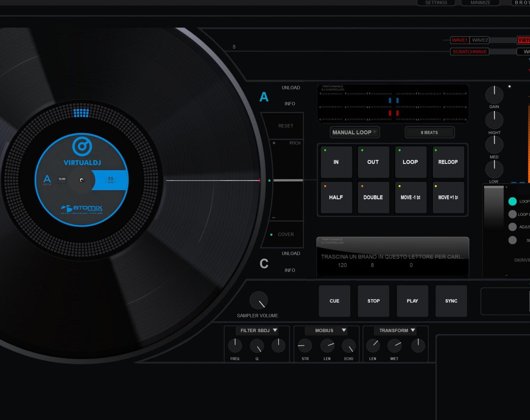
Task: Toggle the ADJUS round button
Action: click(x=512, y=227)
